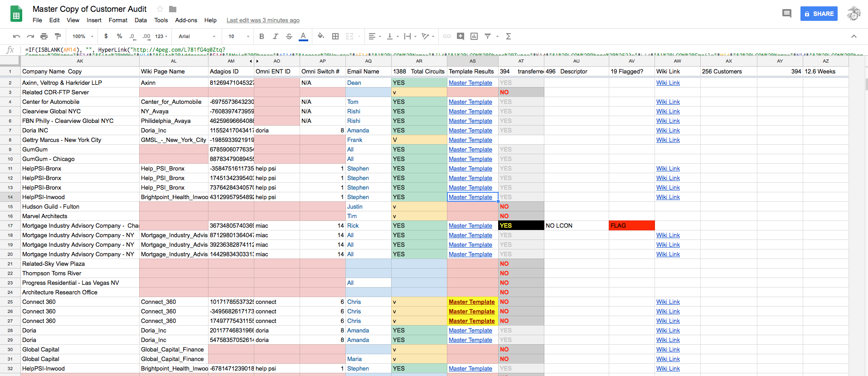Screen dimensions: 868x376
Task: Open the functions sigma menu
Action: click(509, 36)
